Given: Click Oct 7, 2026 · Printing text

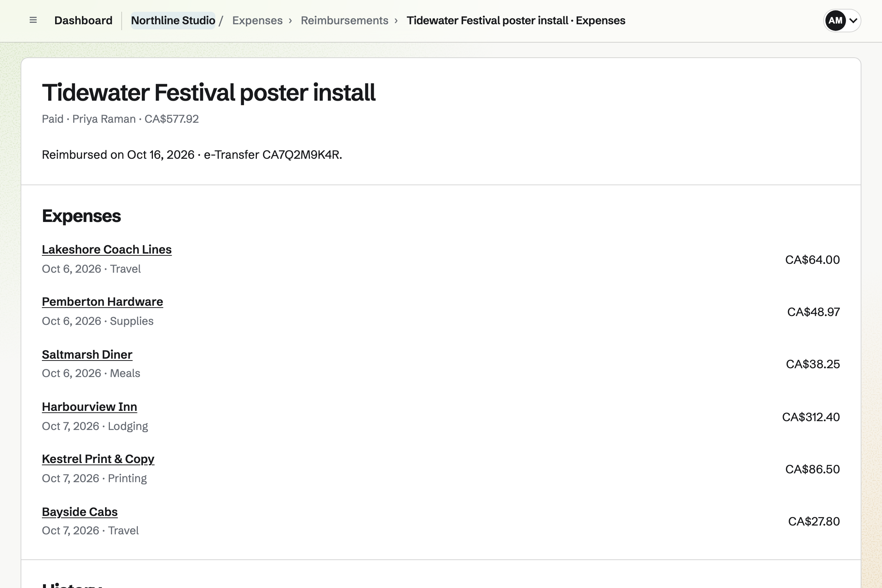Looking at the screenshot, I should (x=94, y=478).
